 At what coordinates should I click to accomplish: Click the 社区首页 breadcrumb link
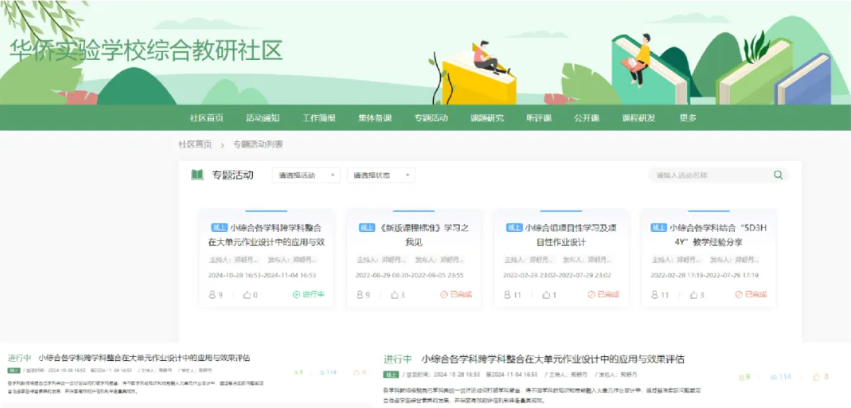[195, 144]
